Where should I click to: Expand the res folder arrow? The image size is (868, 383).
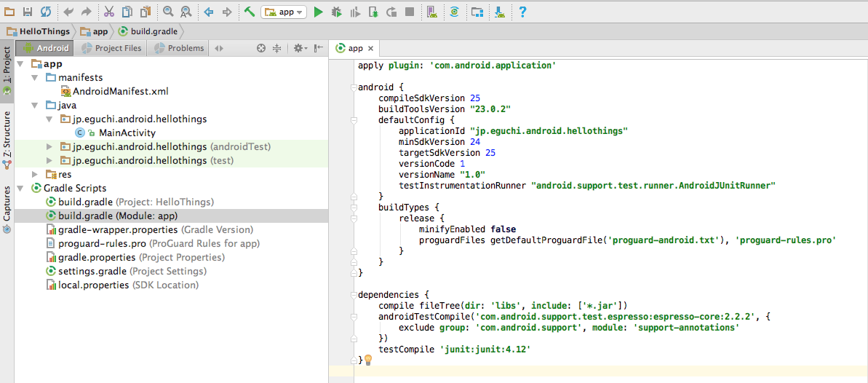point(35,175)
